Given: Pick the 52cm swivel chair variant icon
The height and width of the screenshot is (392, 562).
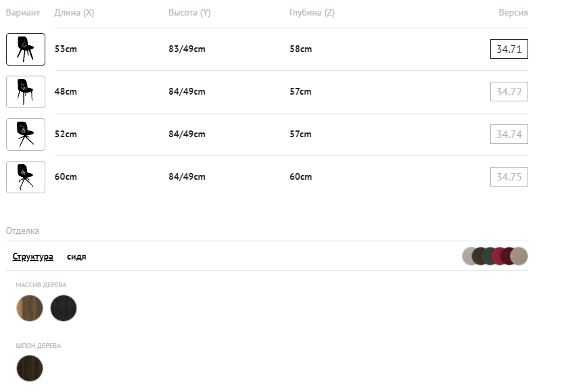Looking at the screenshot, I should click(26, 134).
